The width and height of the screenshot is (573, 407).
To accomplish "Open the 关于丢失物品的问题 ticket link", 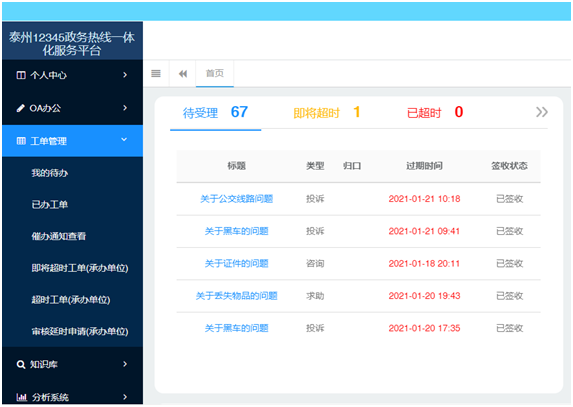I will (x=236, y=296).
